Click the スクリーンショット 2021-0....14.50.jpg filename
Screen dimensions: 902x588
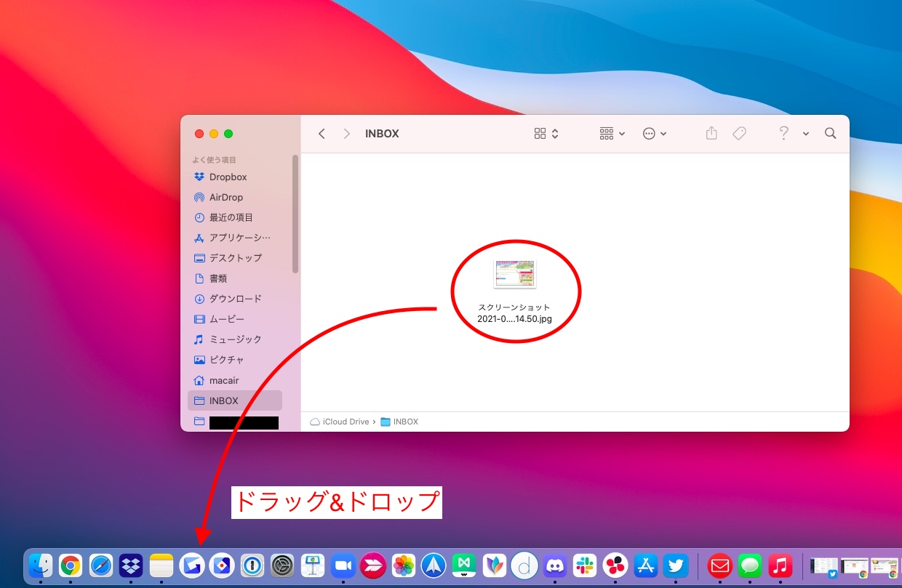pyautogui.click(x=514, y=313)
